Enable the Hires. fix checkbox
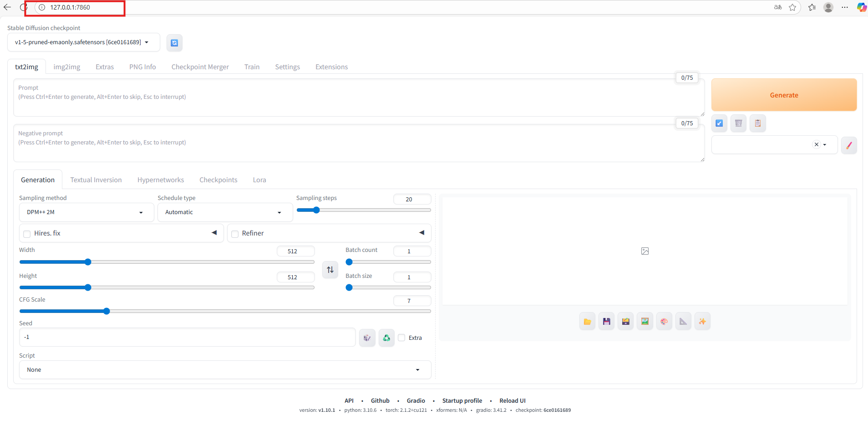Image resolution: width=868 pixels, height=446 pixels. coord(27,234)
